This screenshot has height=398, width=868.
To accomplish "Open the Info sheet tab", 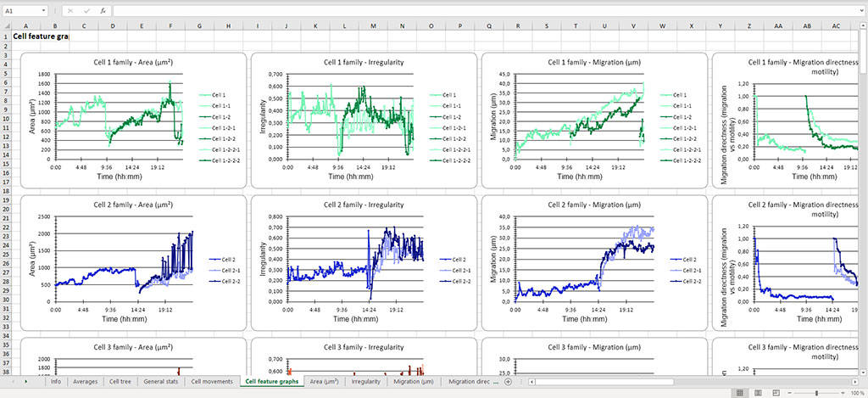I will coord(55,381).
